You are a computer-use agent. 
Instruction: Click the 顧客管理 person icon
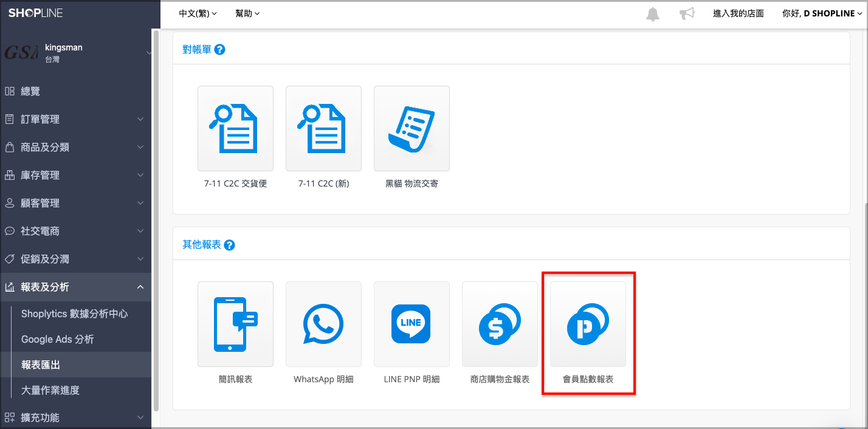[10, 203]
